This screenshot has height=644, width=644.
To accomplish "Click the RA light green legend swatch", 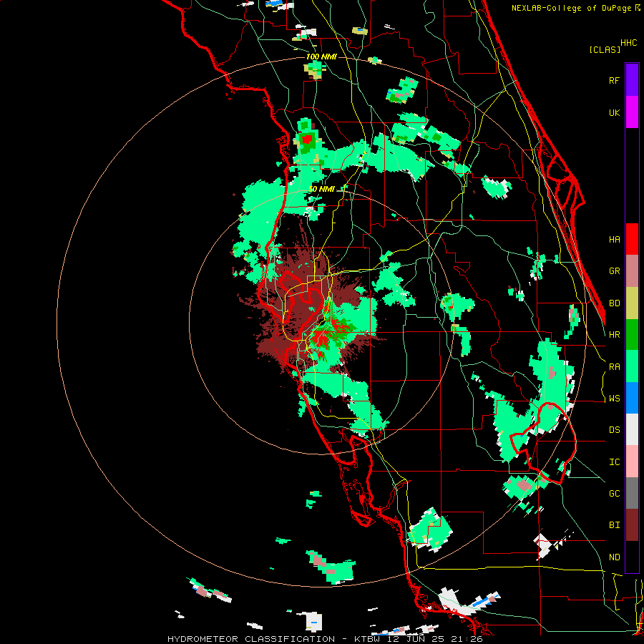I will [x=632, y=366].
